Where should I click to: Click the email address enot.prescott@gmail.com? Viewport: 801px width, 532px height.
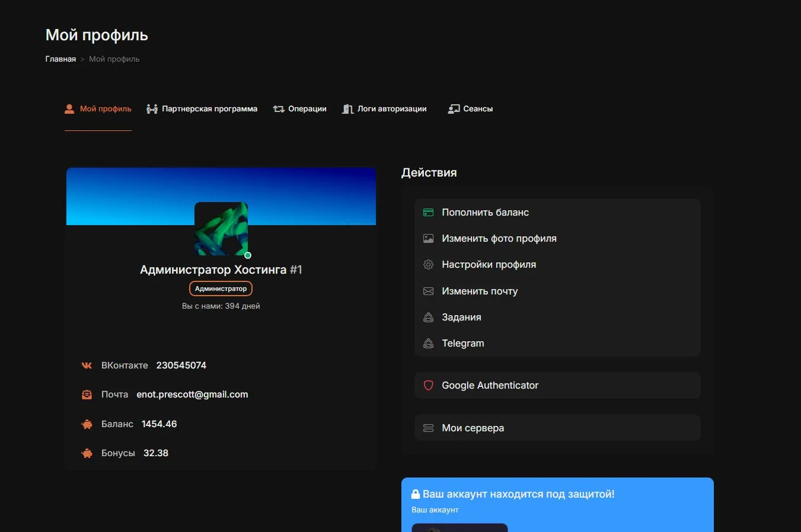click(192, 395)
